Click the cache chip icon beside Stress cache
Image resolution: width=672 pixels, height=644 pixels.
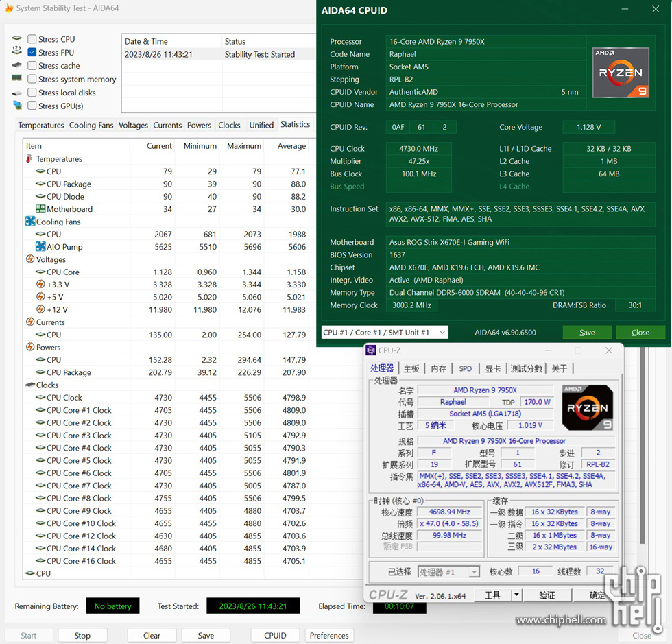tap(16, 65)
